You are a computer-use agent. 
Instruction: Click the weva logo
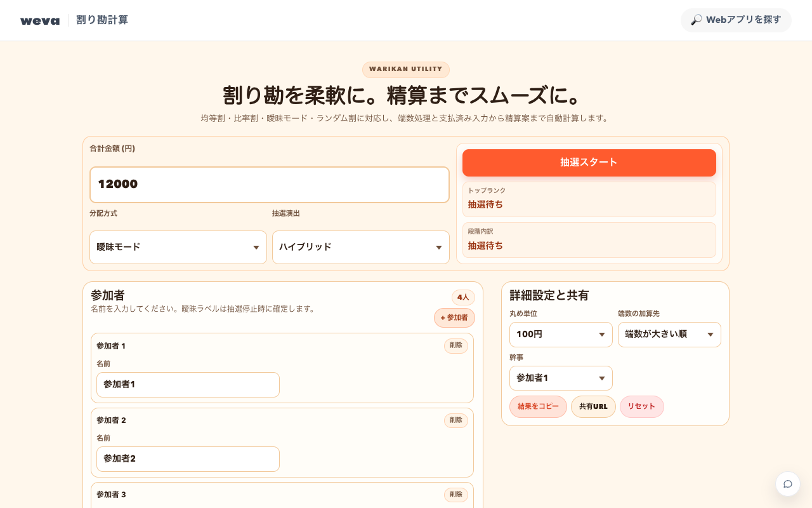point(39,20)
